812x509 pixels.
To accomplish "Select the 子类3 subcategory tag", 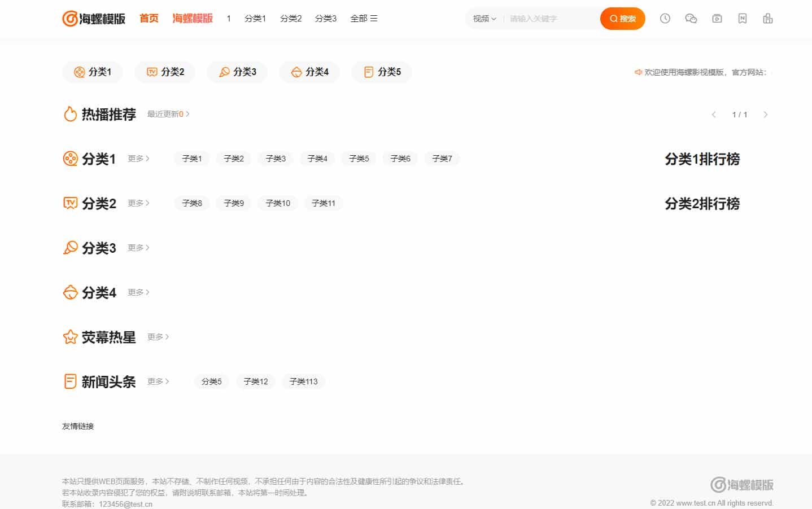I will coord(276,159).
